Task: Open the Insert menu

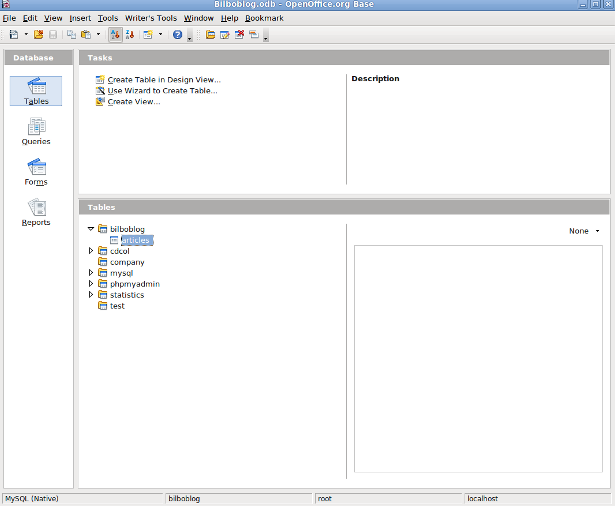Action: 80,18
